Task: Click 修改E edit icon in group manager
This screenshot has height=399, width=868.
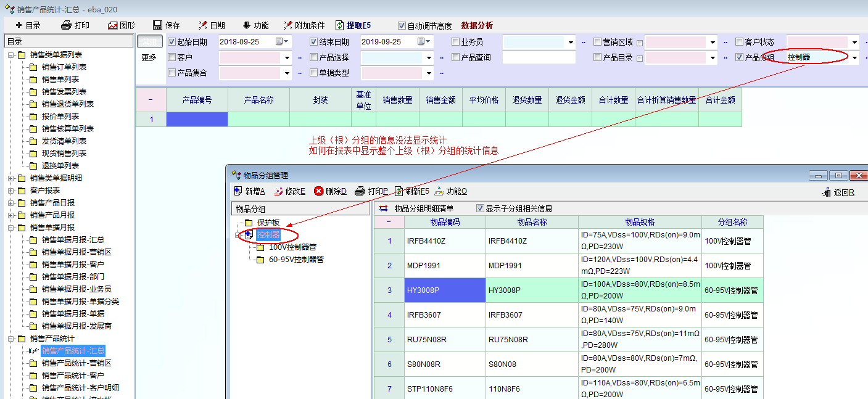Action: pos(278,191)
